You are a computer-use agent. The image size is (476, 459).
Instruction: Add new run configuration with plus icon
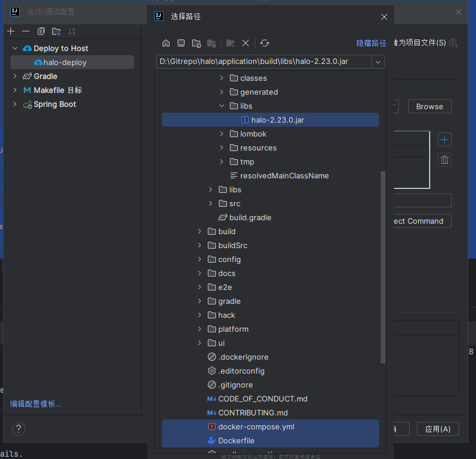pyautogui.click(x=10, y=31)
